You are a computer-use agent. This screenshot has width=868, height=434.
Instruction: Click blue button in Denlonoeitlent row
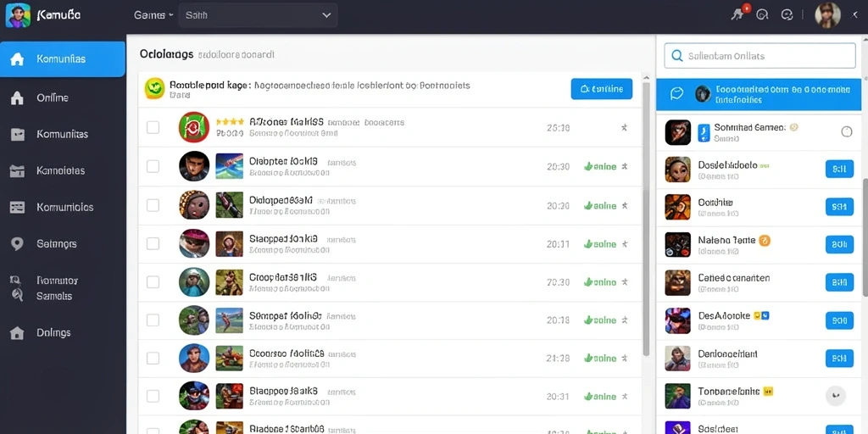(839, 359)
